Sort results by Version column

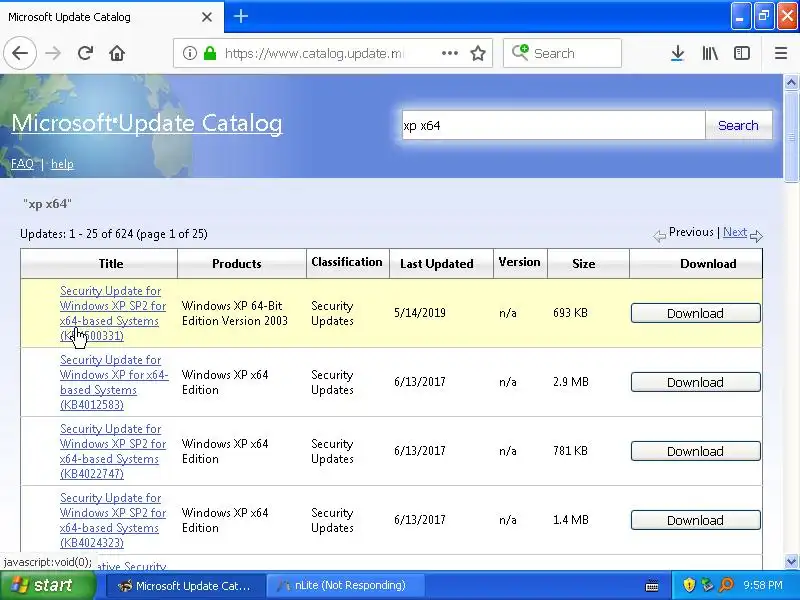pos(519,262)
